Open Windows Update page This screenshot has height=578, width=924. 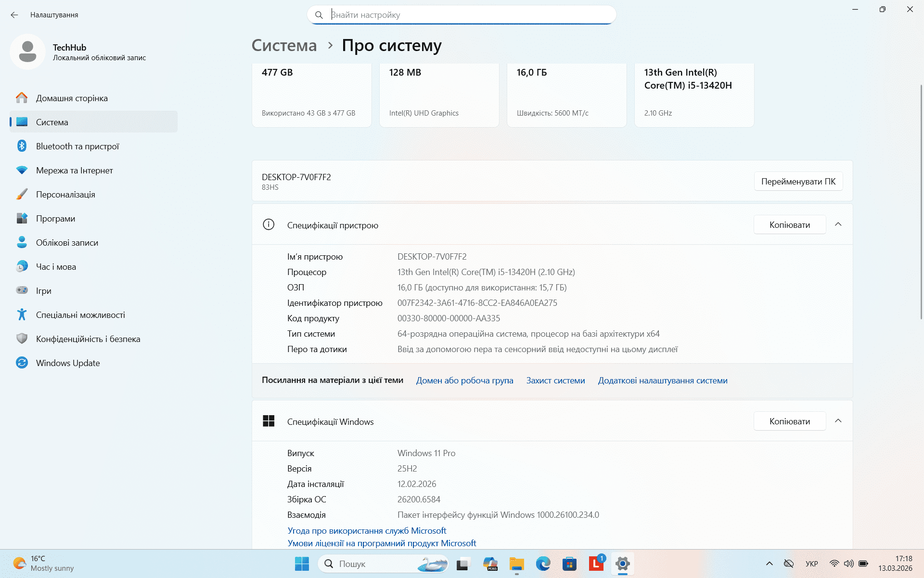[94, 363]
